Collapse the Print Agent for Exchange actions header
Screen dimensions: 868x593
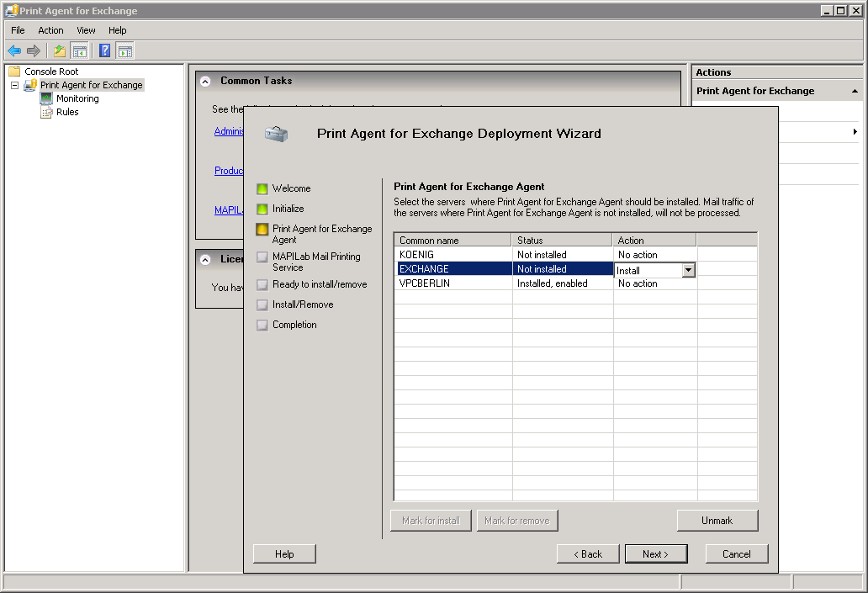click(855, 91)
